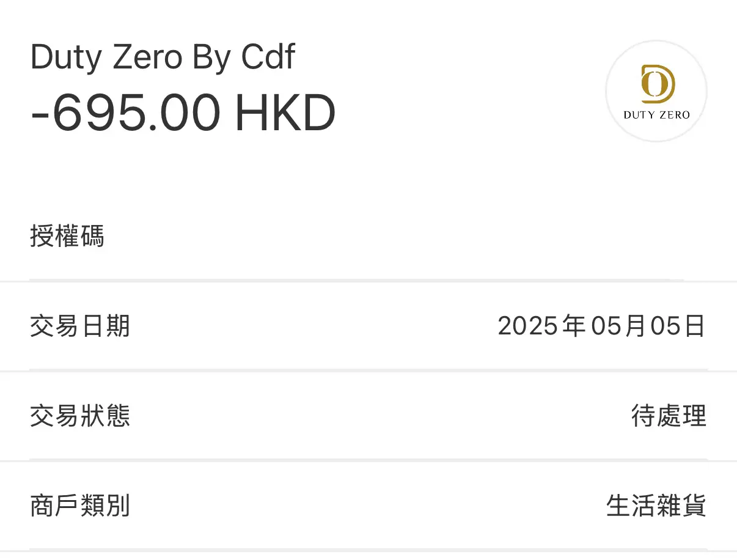Click the HKD currency code
The height and width of the screenshot is (560, 737).
[x=285, y=114]
